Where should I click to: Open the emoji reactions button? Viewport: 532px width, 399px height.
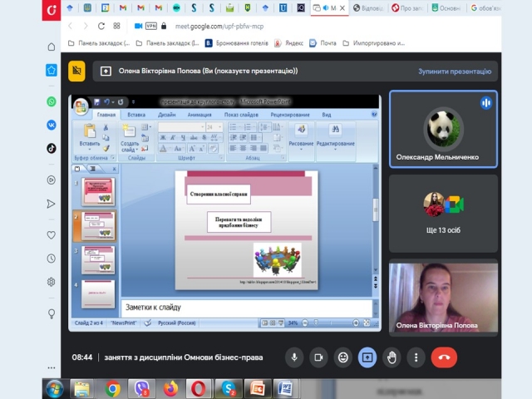[x=342, y=357]
